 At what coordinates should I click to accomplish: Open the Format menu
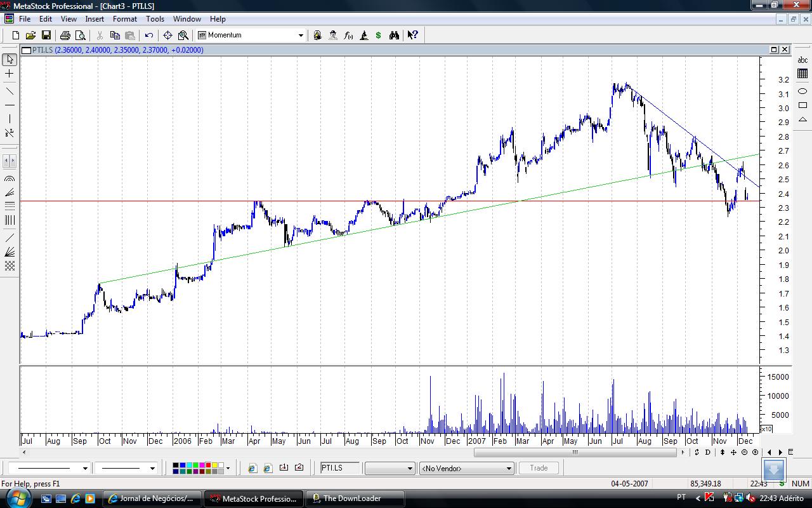click(x=125, y=19)
